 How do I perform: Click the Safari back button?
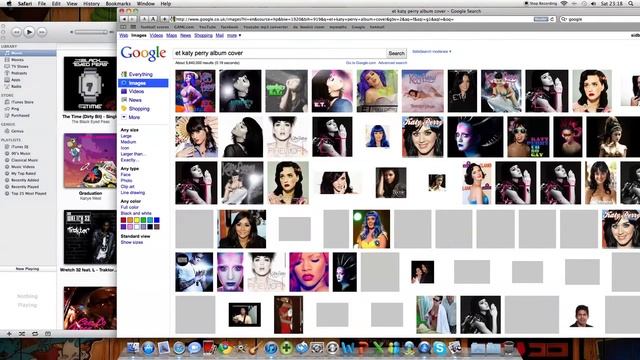click(x=124, y=19)
